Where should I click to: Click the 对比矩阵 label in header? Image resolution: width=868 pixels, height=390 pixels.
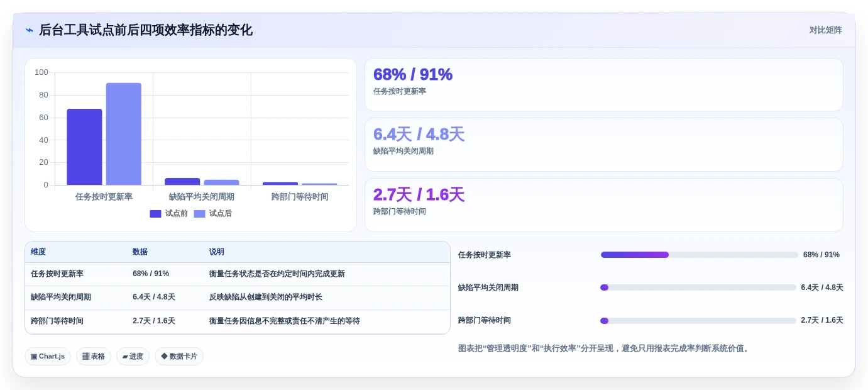tap(825, 30)
